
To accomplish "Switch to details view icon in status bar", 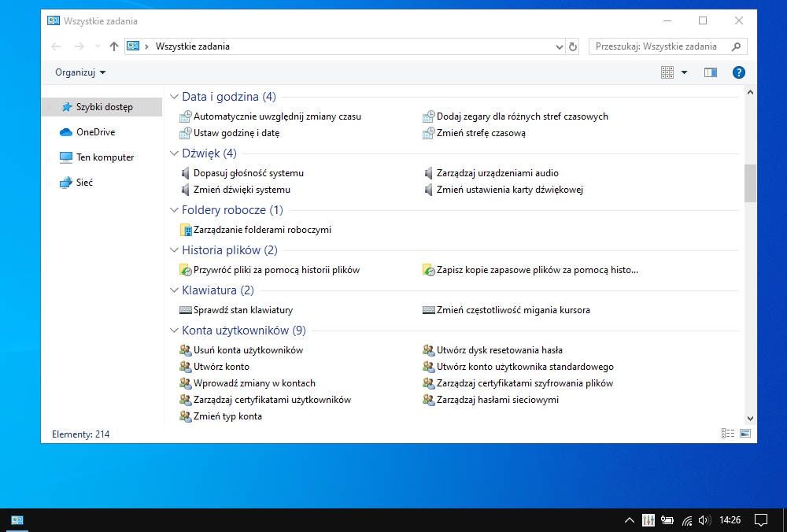I will [728, 434].
